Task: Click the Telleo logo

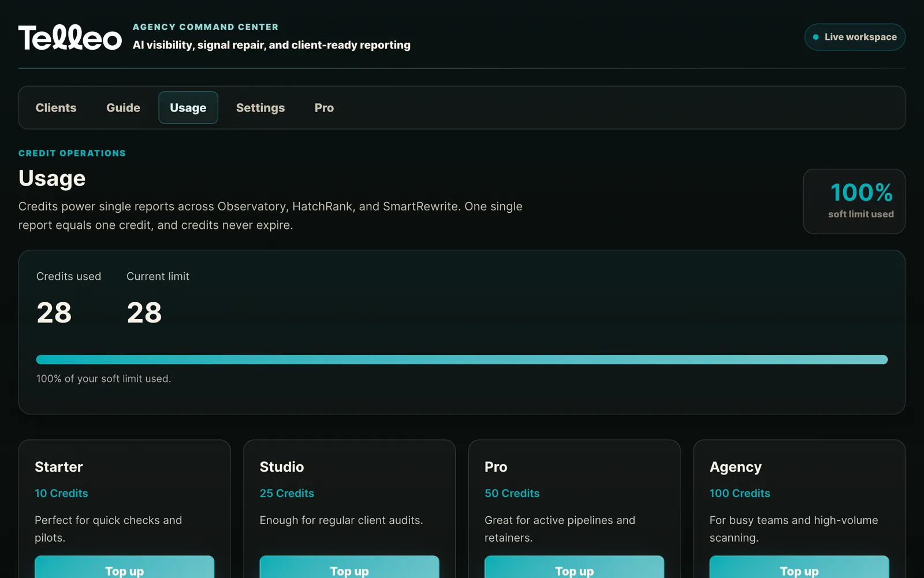Action: point(70,37)
